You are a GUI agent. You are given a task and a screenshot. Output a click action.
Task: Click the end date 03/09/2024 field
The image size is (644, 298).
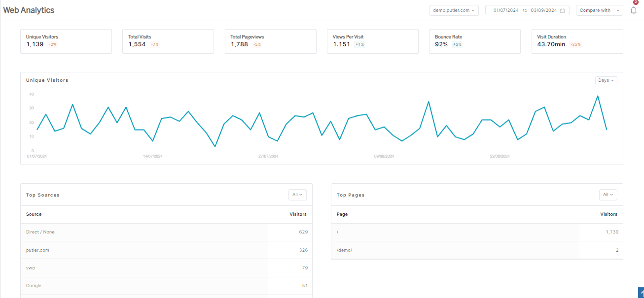tap(543, 10)
